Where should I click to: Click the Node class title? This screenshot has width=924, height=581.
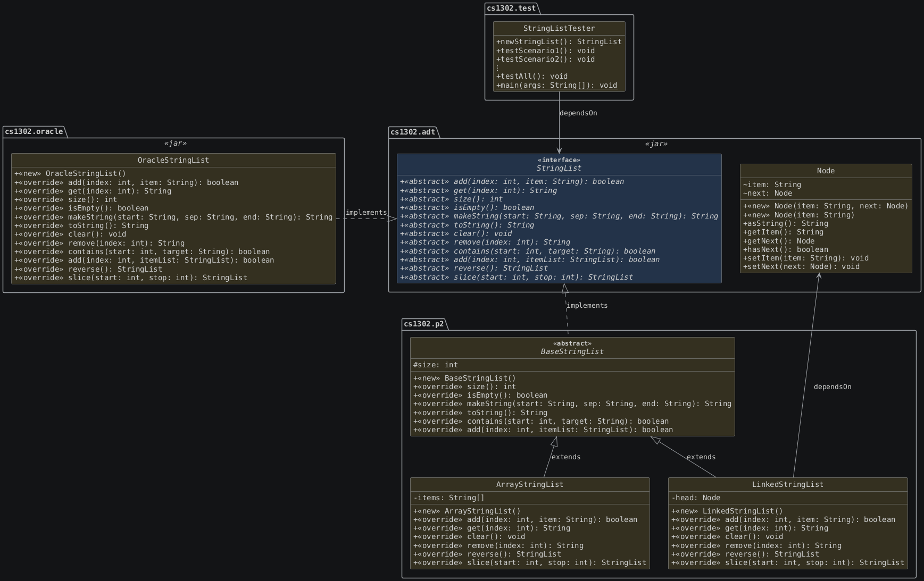(826, 171)
